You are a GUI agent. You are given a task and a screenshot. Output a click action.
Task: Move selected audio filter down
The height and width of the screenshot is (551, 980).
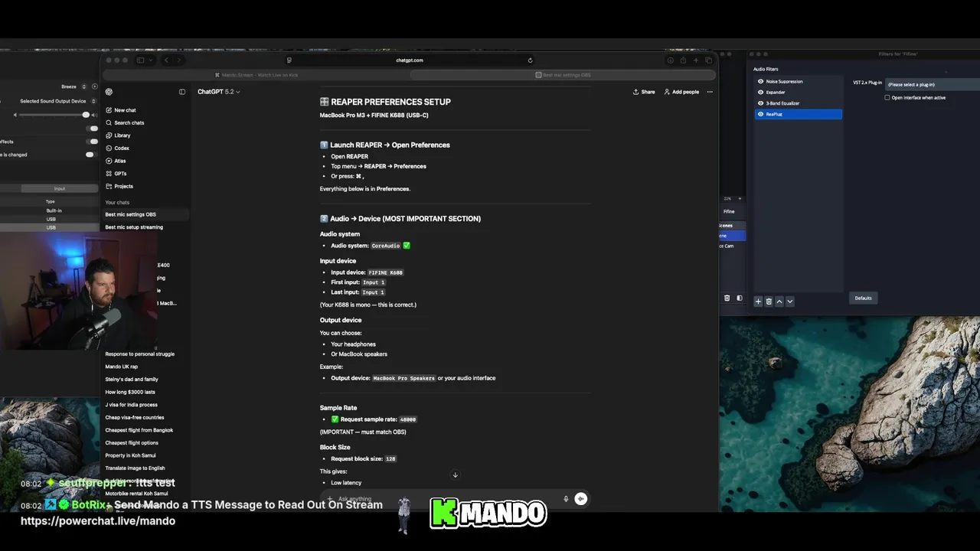click(790, 302)
